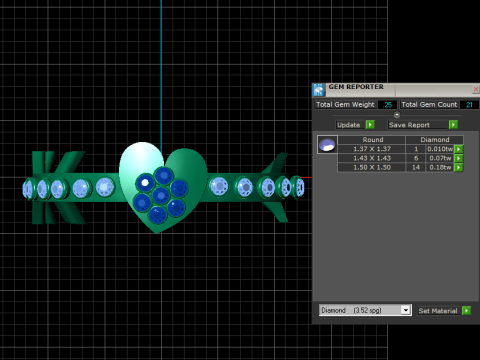
Task: Click the Round column header
Action: coord(373,140)
